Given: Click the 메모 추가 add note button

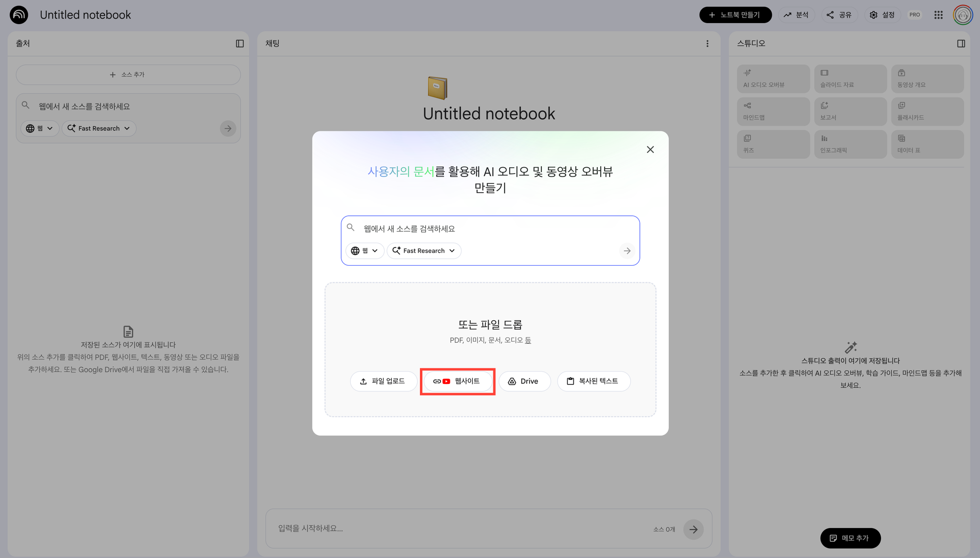Looking at the screenshot, I should [850, 538].
